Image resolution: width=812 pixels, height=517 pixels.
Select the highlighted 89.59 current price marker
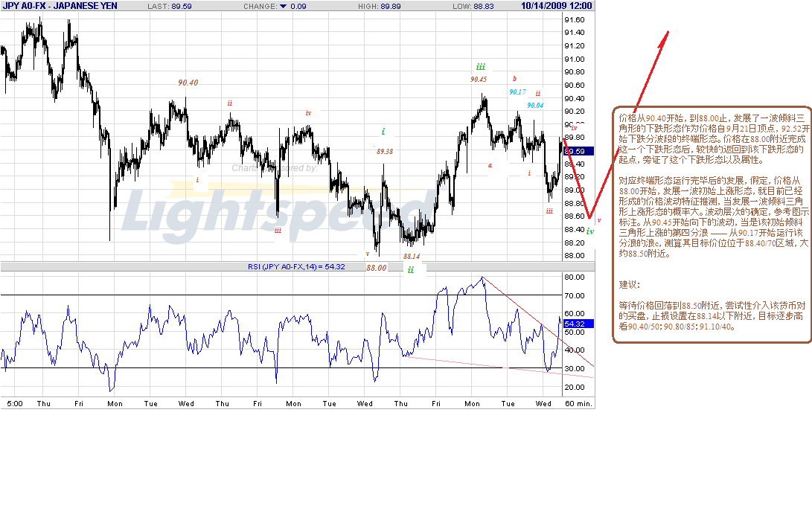[x=578, y=151]
